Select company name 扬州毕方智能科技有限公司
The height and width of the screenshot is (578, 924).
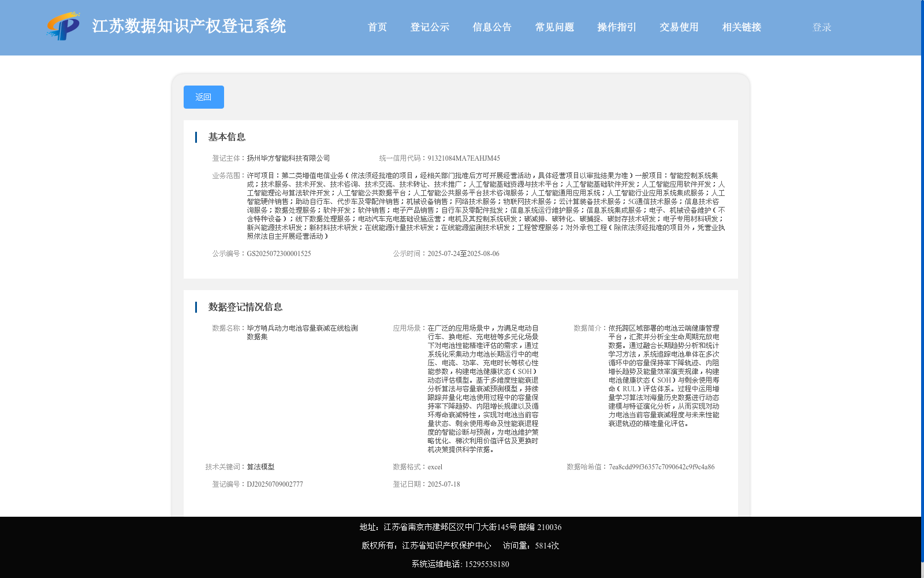289,158
